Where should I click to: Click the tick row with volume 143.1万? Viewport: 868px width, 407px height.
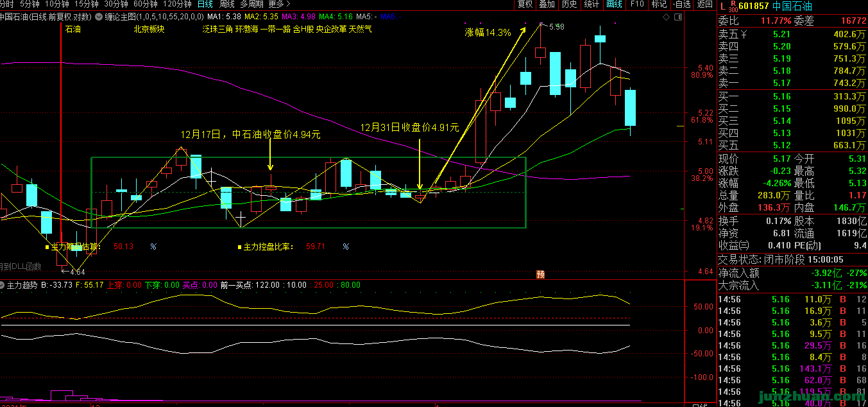(x=792, y=368)
